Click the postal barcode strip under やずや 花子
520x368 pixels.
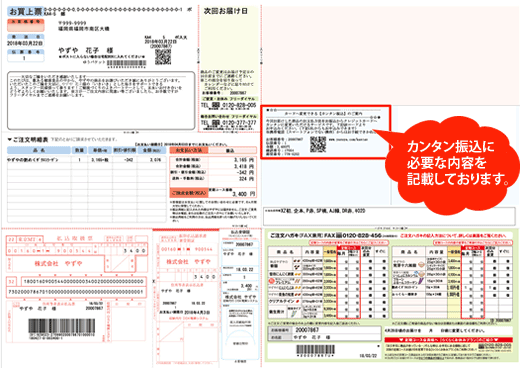[x=126, y=63]
